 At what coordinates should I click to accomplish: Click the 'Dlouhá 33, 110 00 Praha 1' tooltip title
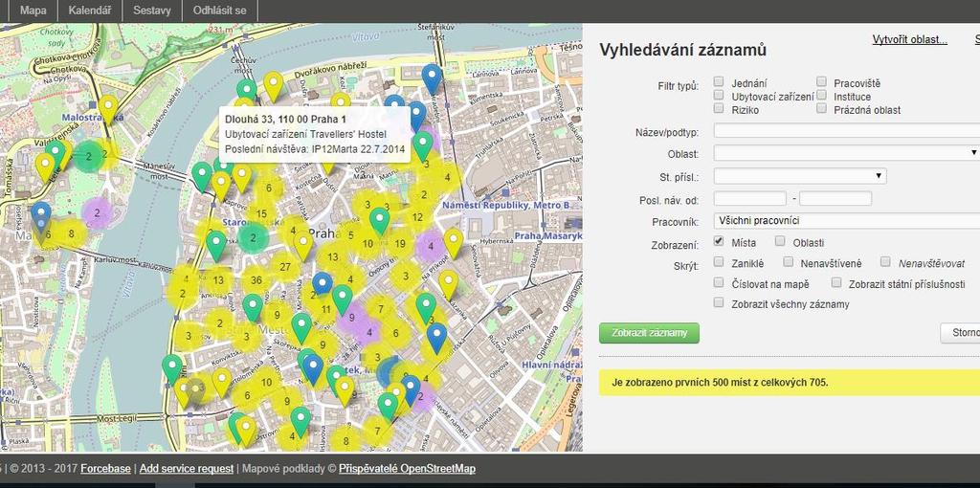tap(285, 120)
